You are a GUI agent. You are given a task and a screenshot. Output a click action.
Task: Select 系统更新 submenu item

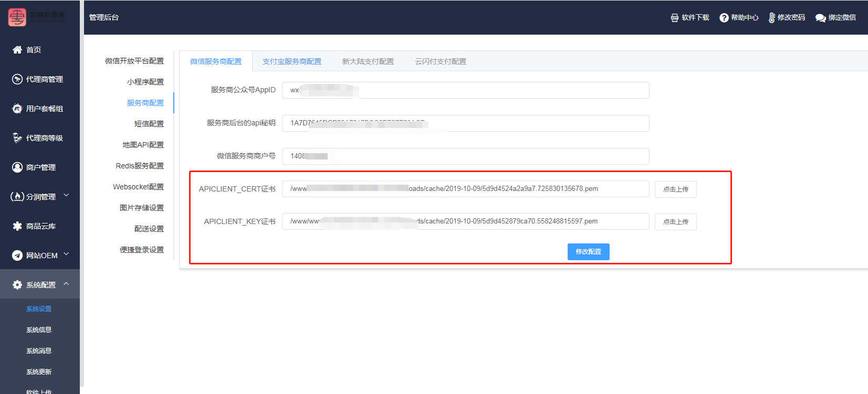(39, 372)
